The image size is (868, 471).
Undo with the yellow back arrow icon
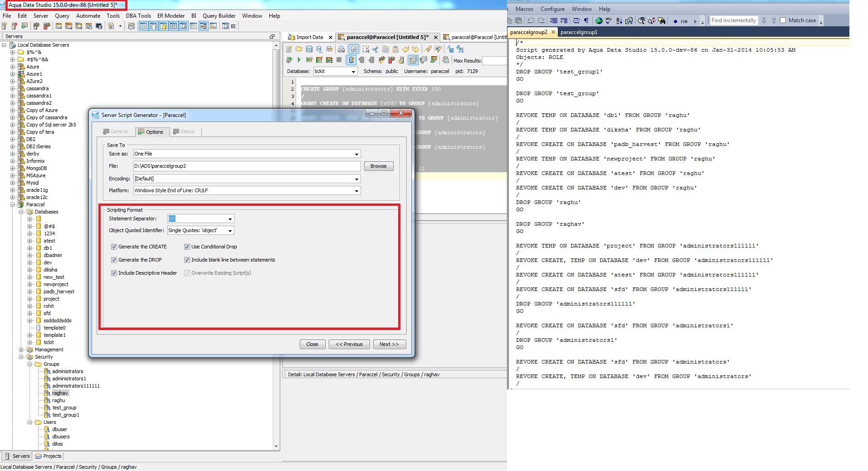click(x=405, y=49)
